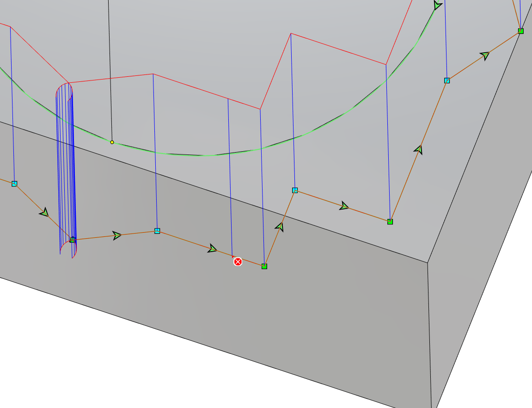Viewport: 532px width, 408px height.
Task: Select the direction arrow left of the blue cylinder
Action: (44, 213)
